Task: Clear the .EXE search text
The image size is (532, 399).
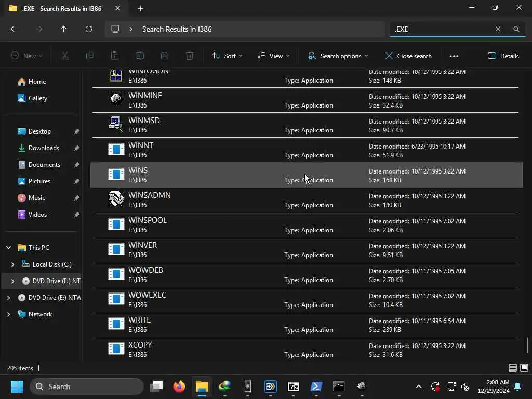Action: coord(498,29)
